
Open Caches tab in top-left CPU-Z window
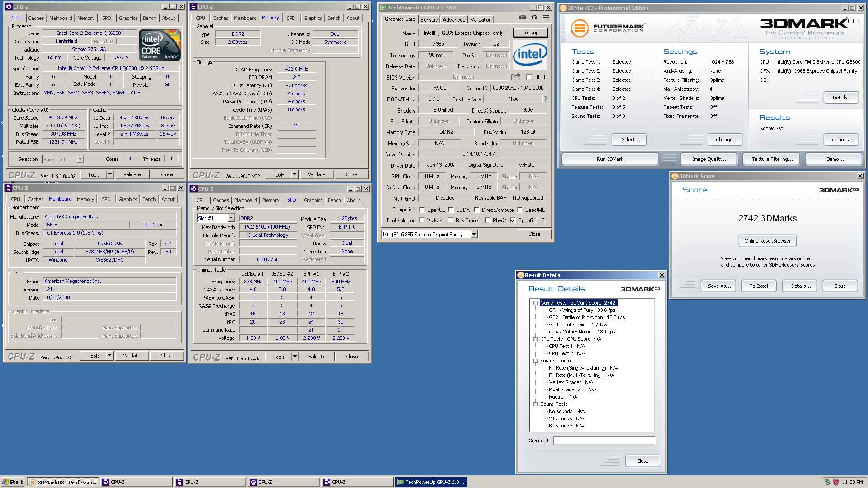coord(36,18)
